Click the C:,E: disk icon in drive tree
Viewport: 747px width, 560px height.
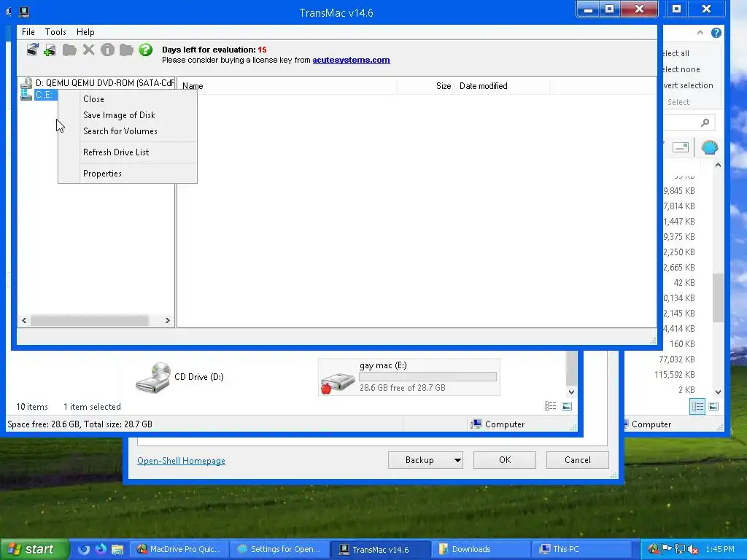point(26,95)
